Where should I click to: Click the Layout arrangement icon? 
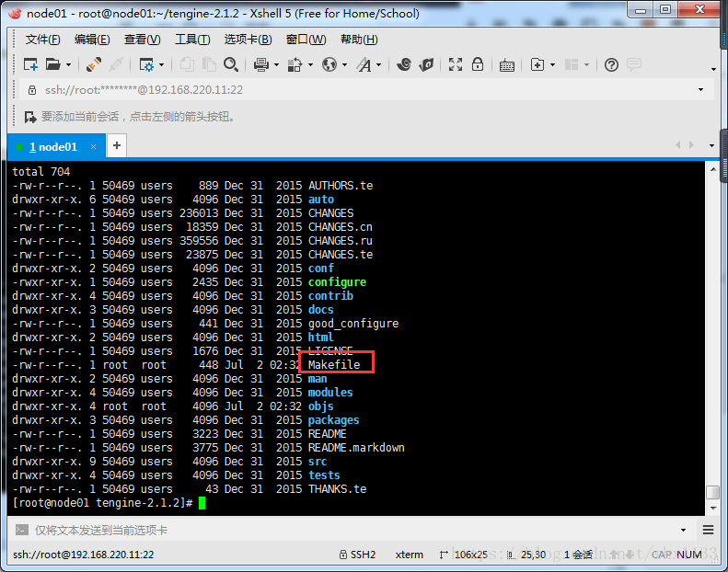pos(571,65)
